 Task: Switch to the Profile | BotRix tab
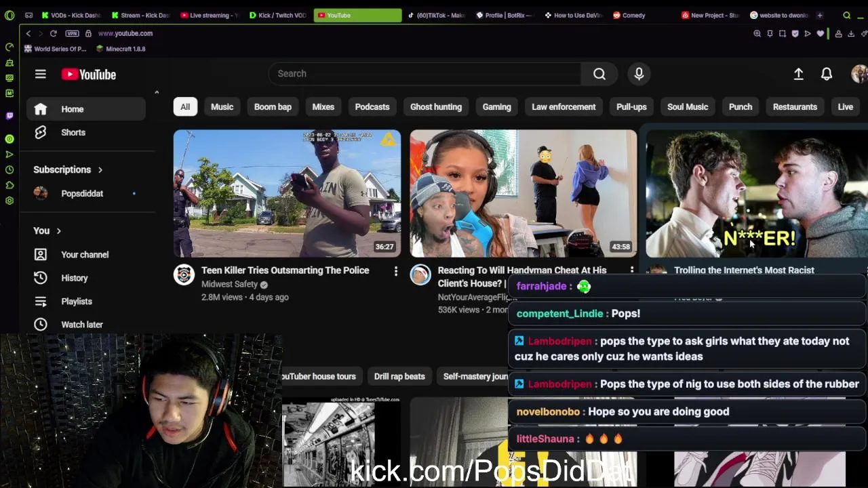tap(505, 15)
